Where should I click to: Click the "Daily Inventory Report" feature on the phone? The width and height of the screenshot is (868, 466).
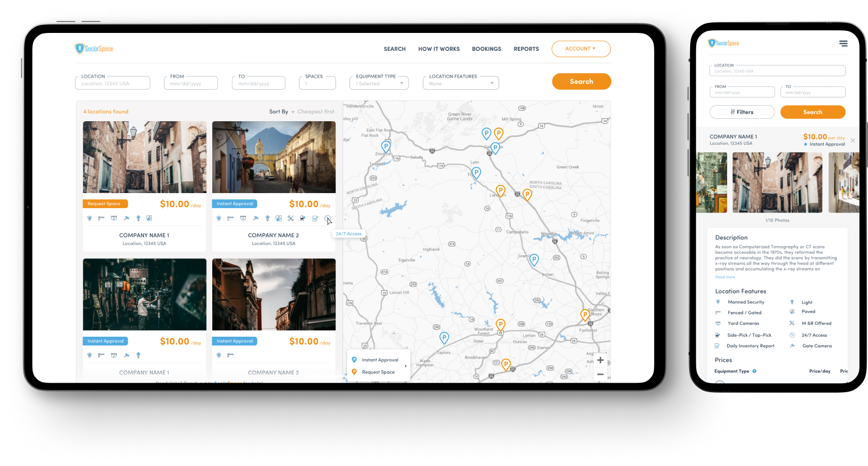751,346
